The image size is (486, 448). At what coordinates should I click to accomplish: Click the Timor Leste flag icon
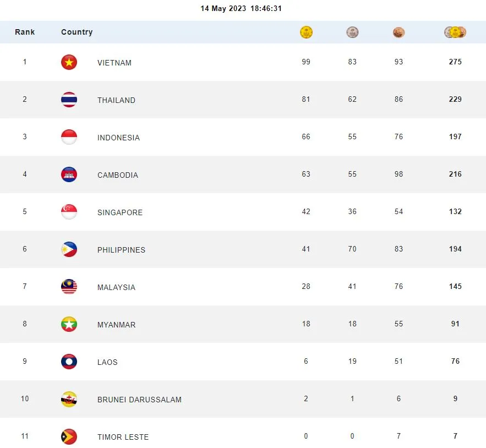69,436
